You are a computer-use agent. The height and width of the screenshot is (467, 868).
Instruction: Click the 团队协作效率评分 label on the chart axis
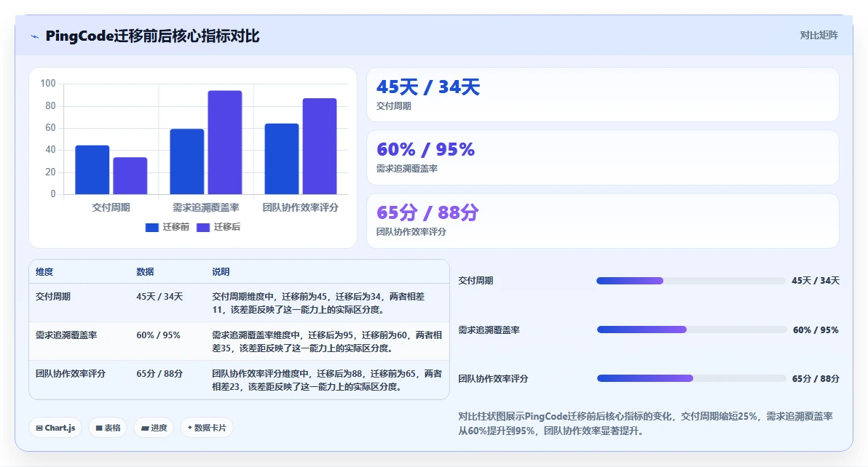301,207
